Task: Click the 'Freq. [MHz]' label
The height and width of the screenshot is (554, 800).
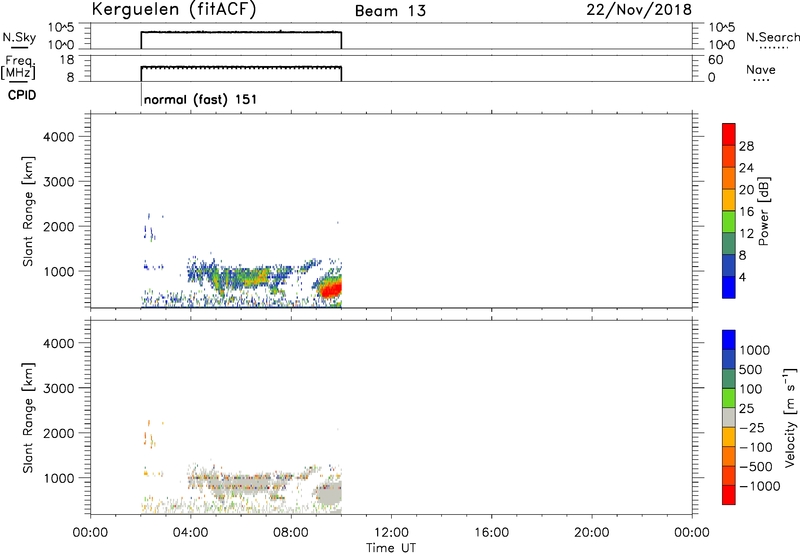Action: (x=19, y=67)
